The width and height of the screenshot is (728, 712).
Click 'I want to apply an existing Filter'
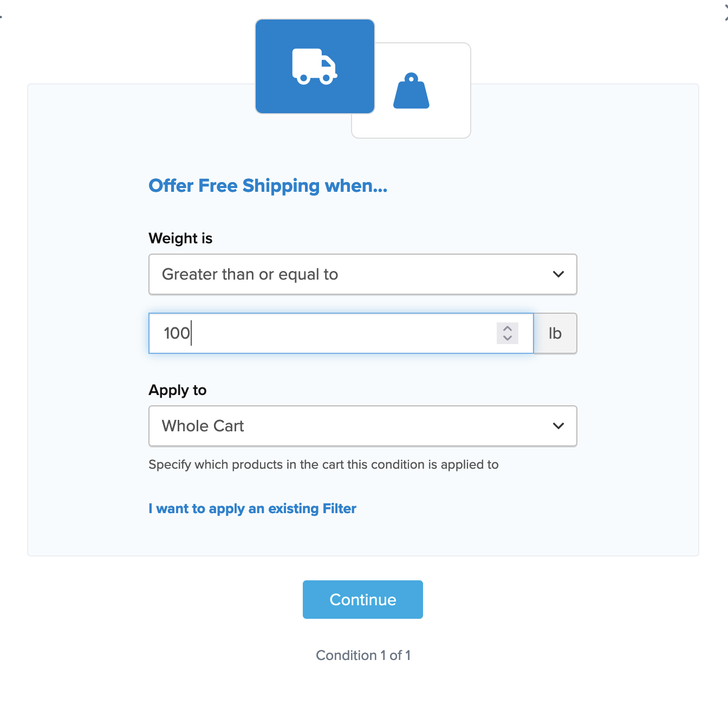click(252, 509)
